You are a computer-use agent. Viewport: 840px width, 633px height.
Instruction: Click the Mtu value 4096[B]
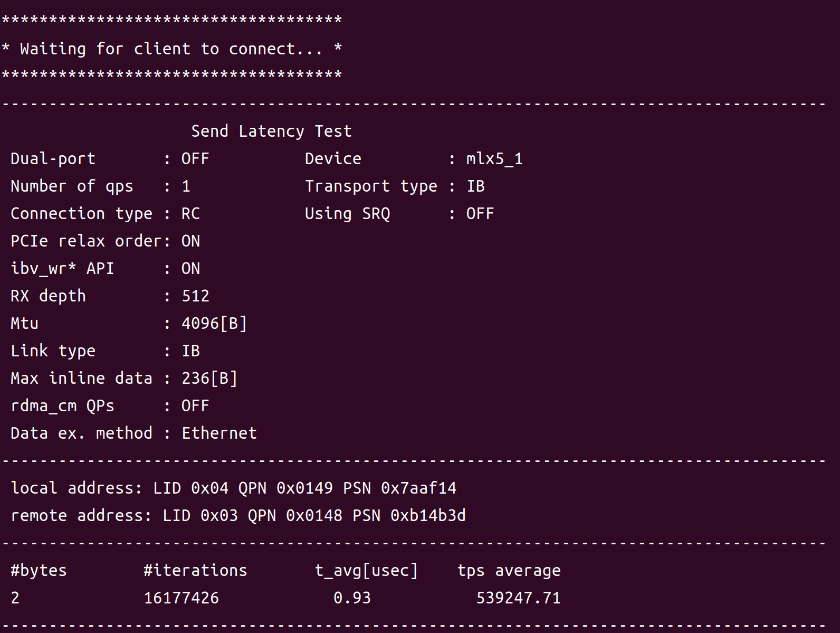click(214, 324)
